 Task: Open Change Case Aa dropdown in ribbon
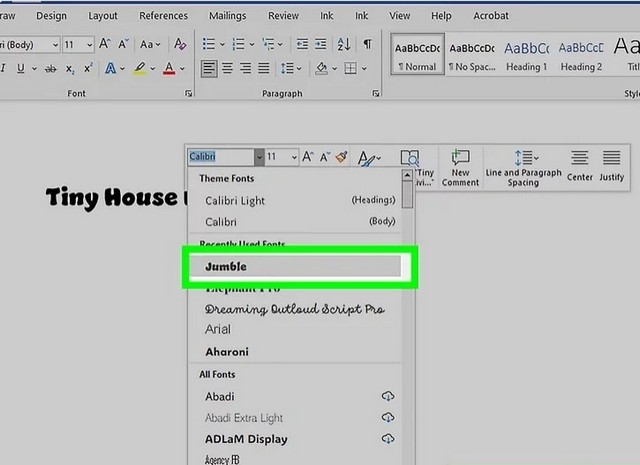[151, 45]
